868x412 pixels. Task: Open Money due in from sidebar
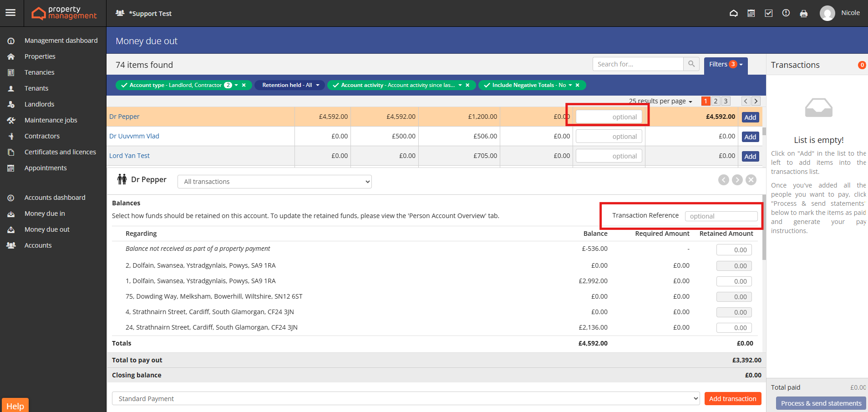pos(45,214)
